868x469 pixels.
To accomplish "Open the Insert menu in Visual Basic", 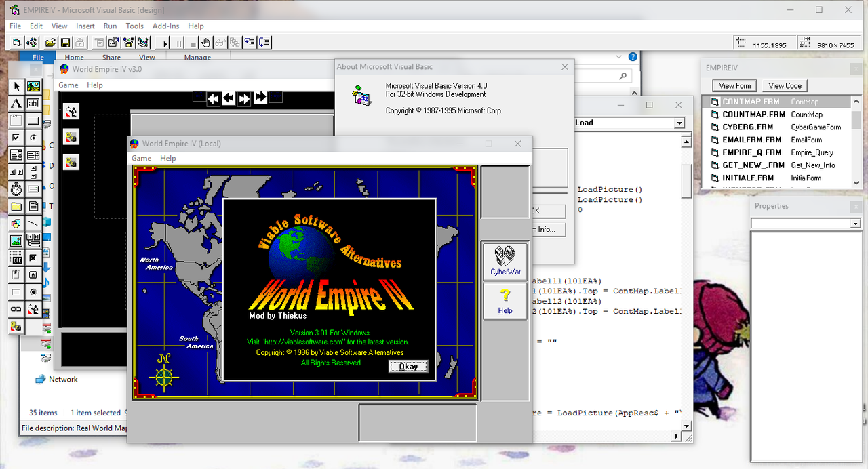I will pos(85,26).
